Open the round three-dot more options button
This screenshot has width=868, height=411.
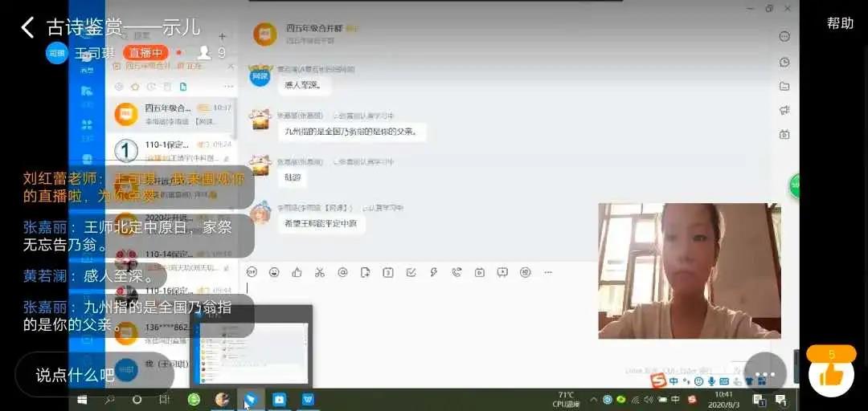(764, 374)
